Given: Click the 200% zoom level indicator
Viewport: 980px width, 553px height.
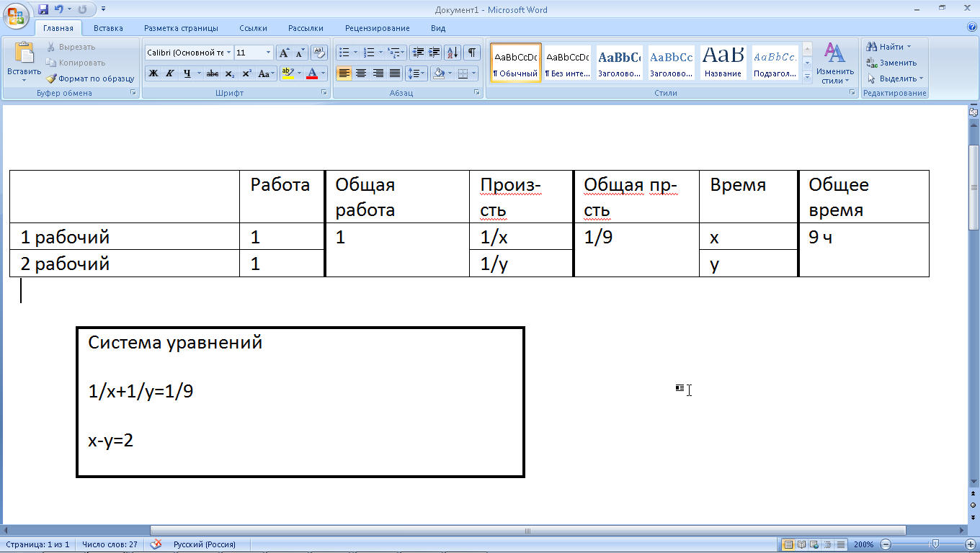Looking at the screenshot, I should (x=863, y=544).
